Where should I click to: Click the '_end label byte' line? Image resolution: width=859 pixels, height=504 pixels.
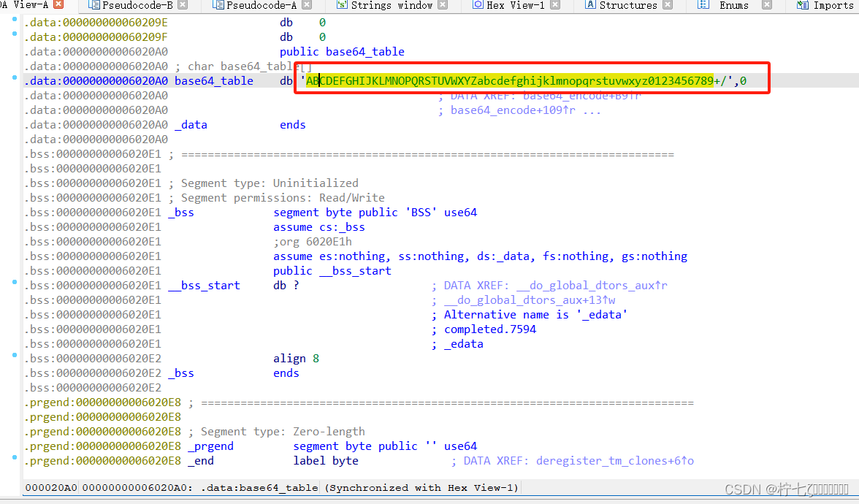[x=273, y=461]
